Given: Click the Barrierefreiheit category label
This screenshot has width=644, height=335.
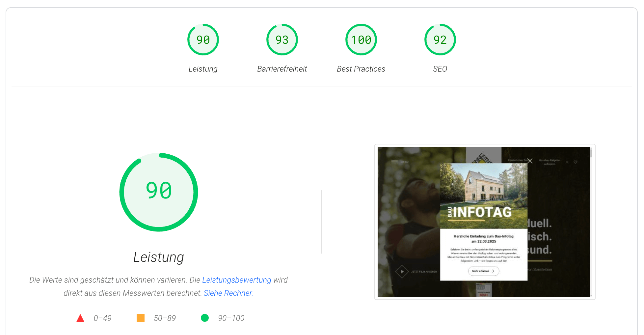Looking at the screenshot, I should point(282,69).
